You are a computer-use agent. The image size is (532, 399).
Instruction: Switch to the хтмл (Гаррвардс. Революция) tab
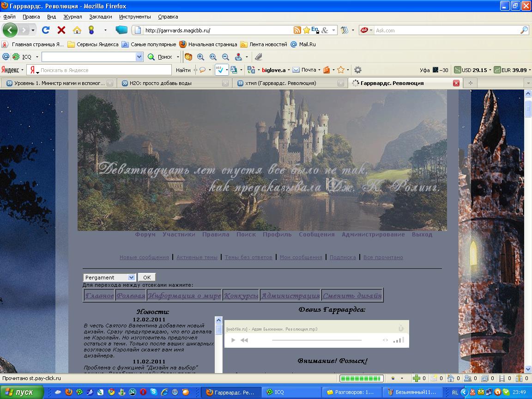[290, 83]
